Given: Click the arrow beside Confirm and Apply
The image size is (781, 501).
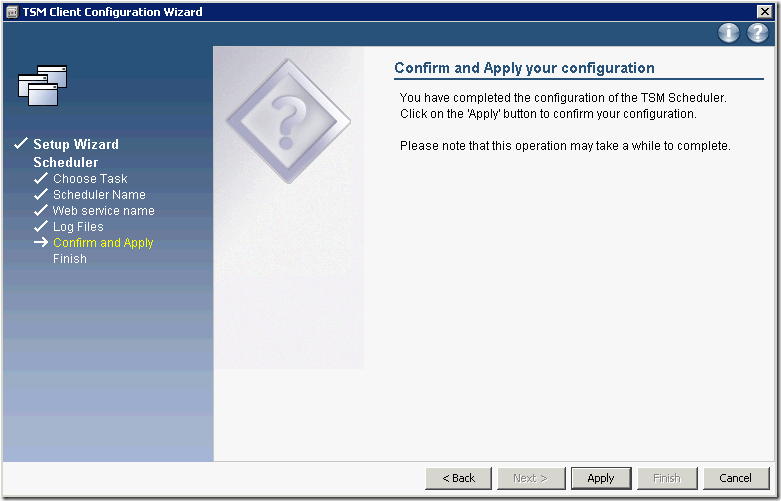Looking at the screenshot, I should pyautogui.click(x=40, y=243).
